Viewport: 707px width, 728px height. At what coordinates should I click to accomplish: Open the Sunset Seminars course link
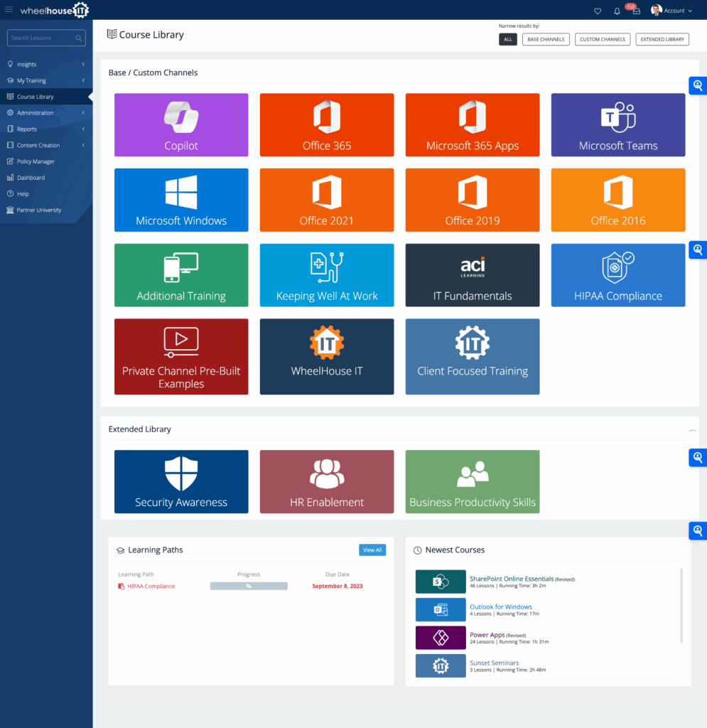[x=494, y=663]
